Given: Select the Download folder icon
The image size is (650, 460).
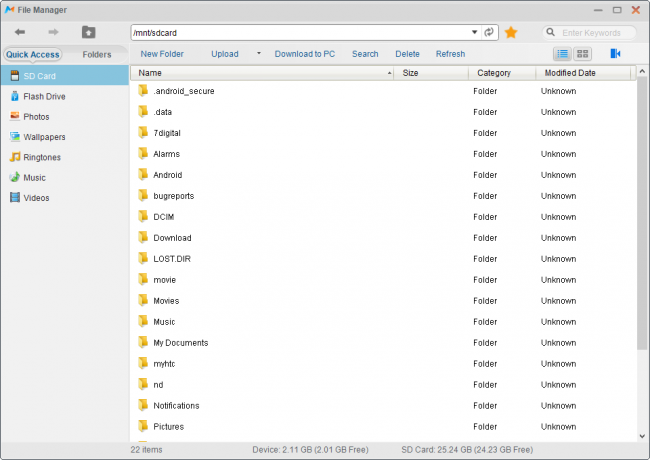Looking at the screenshot, I should pyautogui.click(x=143, y=237).
